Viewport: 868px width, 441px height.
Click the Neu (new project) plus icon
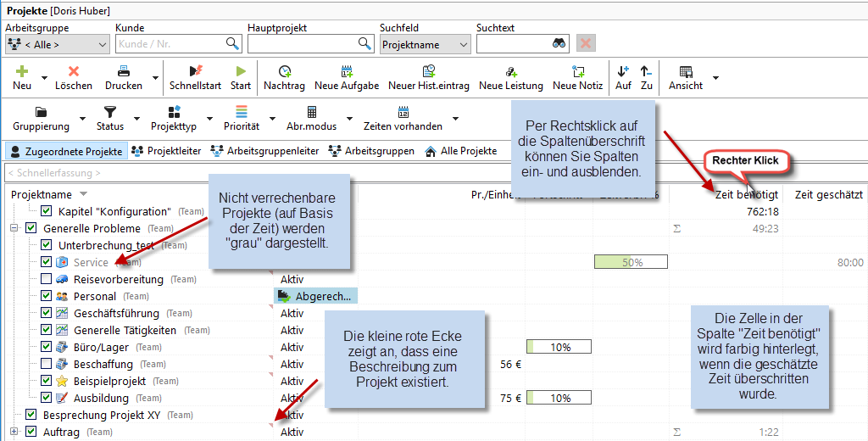(22, 72)
